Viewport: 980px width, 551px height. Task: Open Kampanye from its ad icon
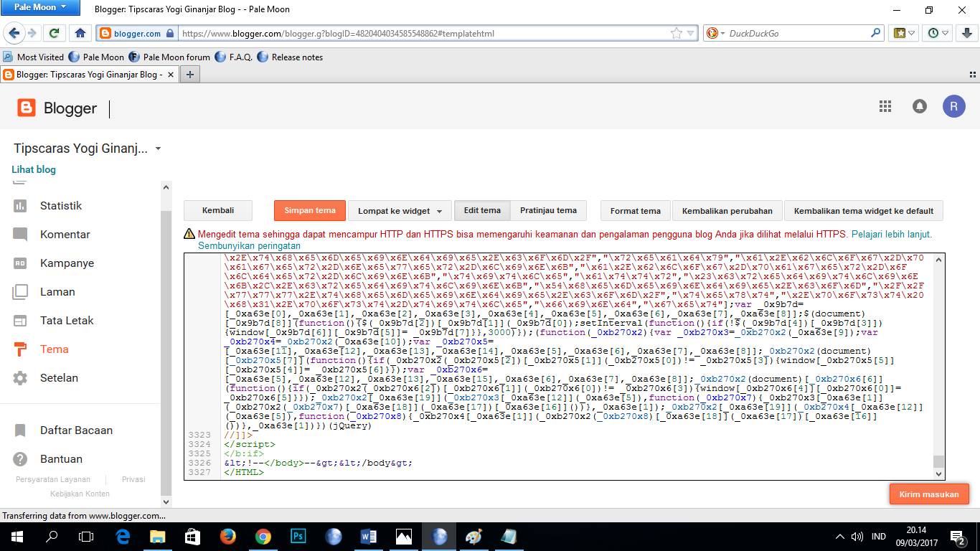[x=20, y=263]
